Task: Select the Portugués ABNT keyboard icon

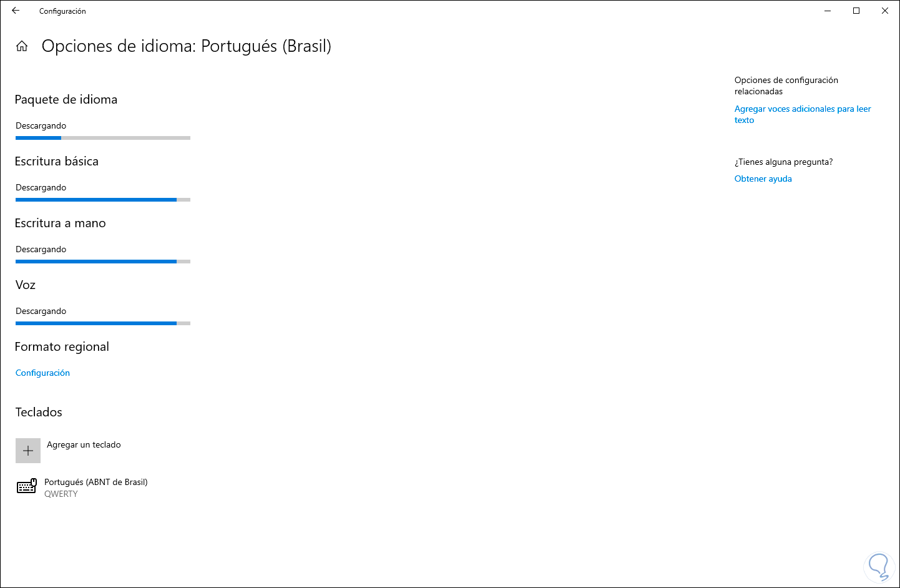Action: (x=27, y=487)
